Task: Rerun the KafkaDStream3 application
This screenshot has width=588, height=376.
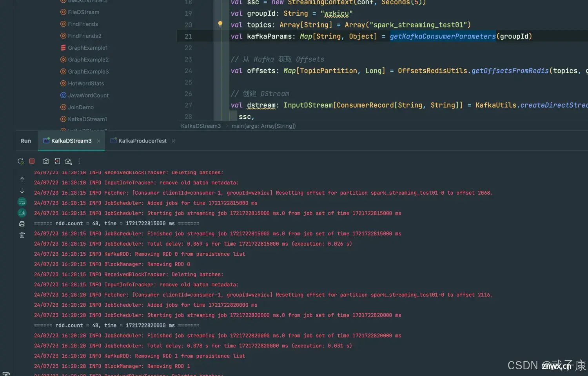Action: (x=21, y=161)
